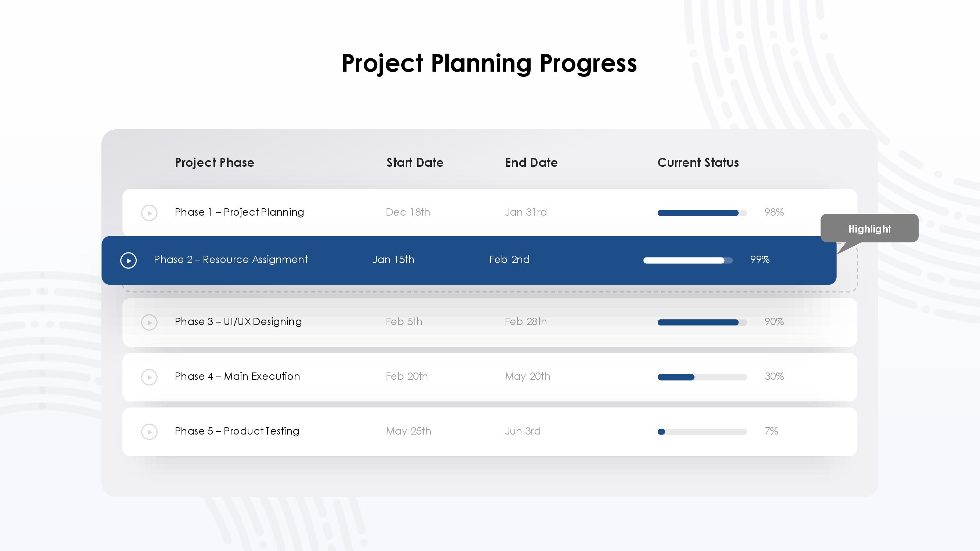Click the white 99% progress bar

[688, 260]
